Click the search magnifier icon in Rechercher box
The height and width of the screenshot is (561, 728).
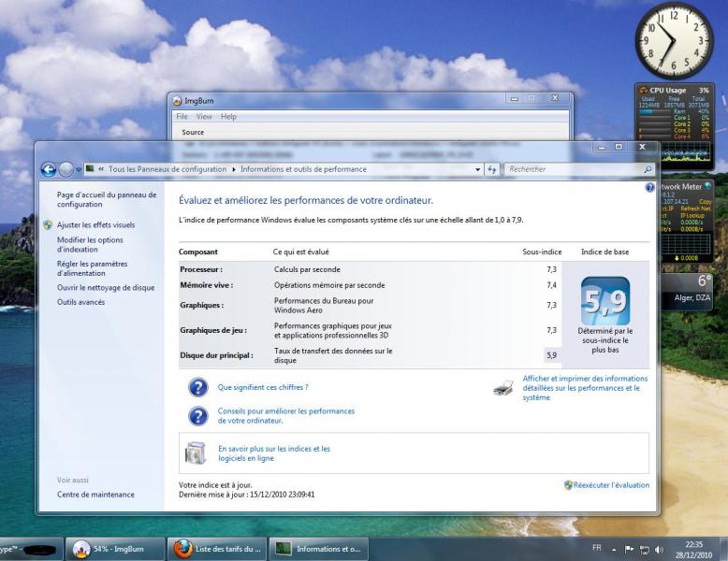(649, 169)
